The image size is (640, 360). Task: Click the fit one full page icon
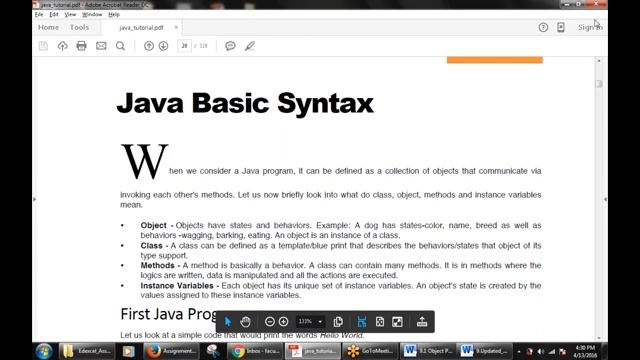pyautogui.click(x=380, y=322)
